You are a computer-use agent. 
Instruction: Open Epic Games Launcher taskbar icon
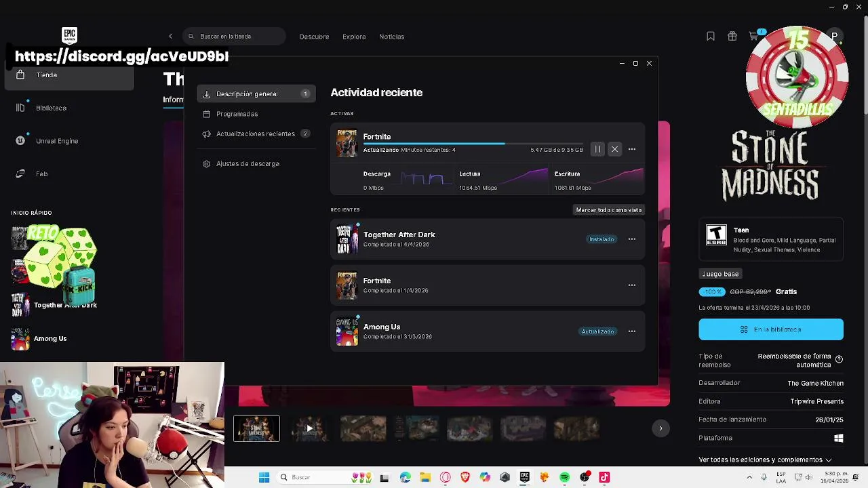(x=524, y=477)
